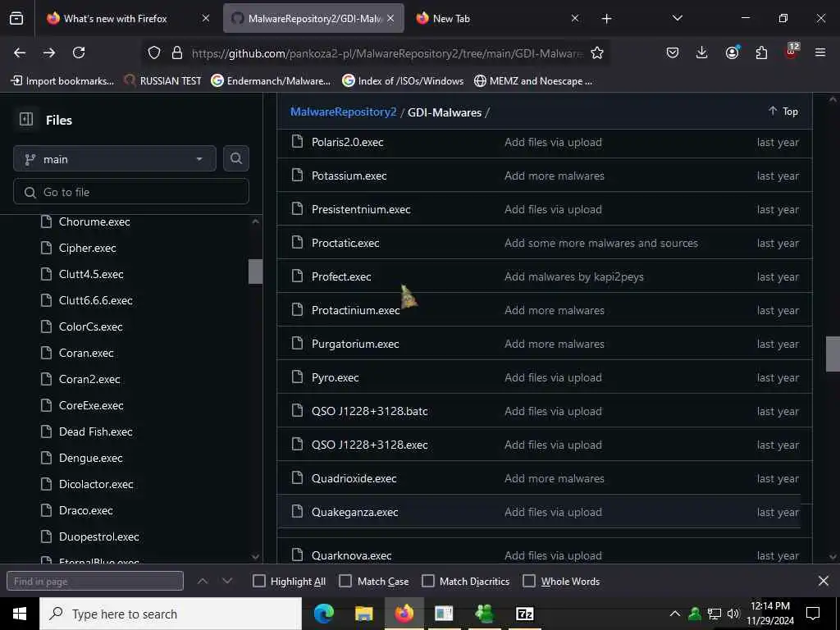
Task: Open the MEMZ and Noescape bookmark
Action: [533, 81]
